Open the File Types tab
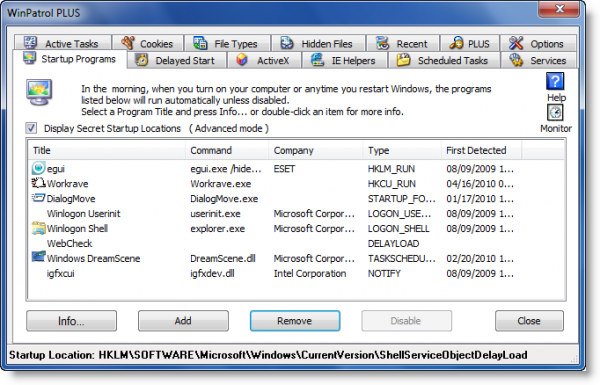 click(x=227, y=43)
